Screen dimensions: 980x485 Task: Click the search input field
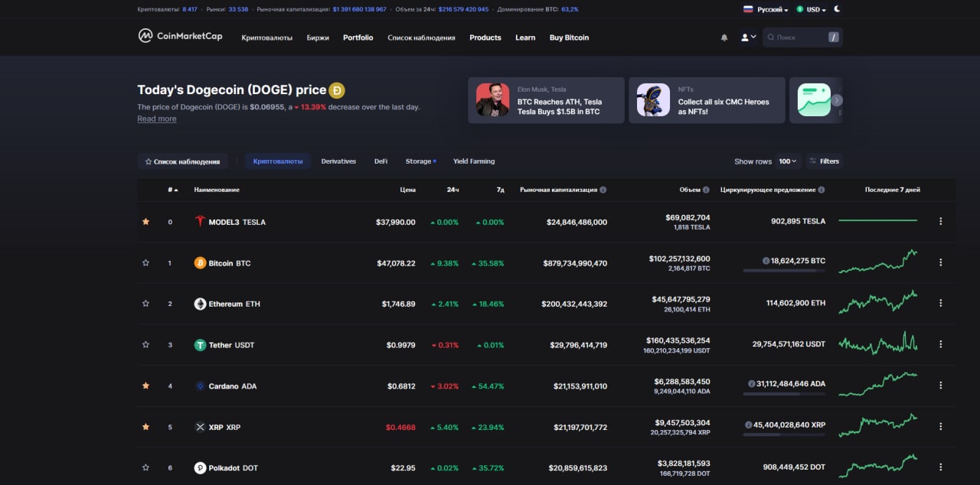(x=802, y=37)
